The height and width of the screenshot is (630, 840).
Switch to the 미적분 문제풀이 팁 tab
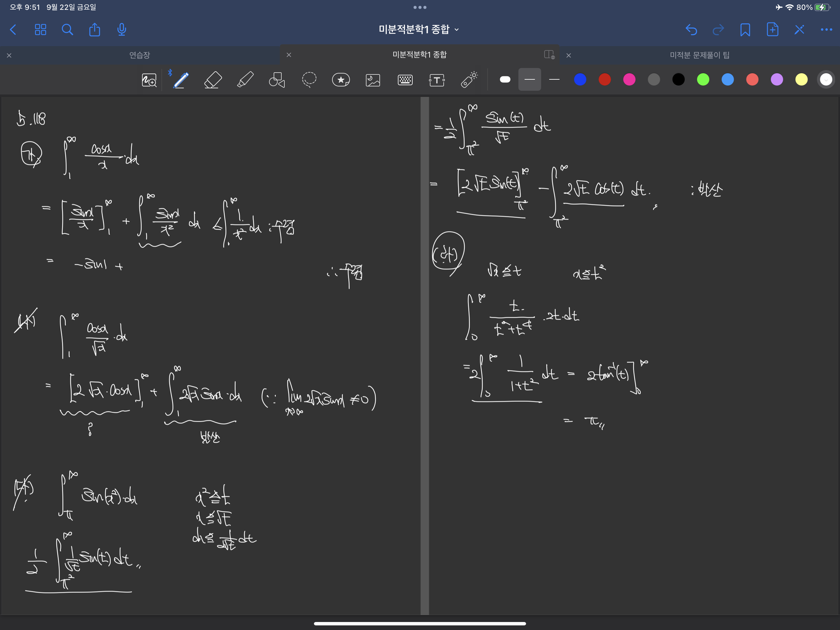699,55
